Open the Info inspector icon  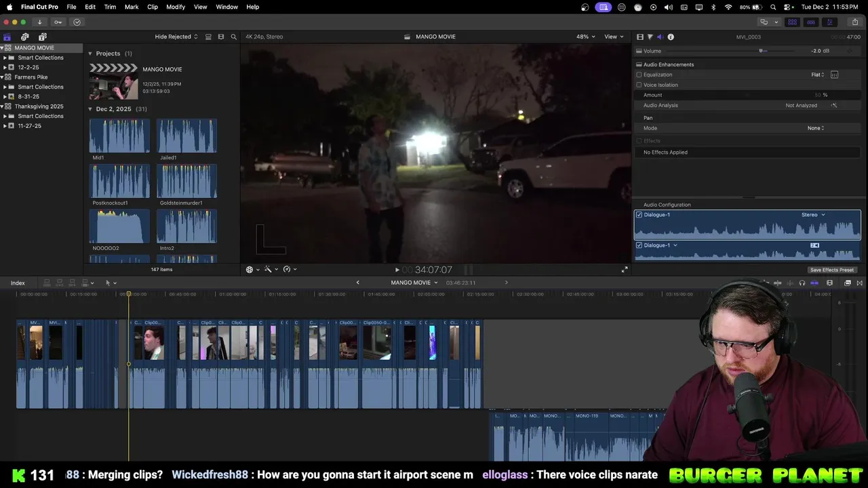(x=671, y=37)
